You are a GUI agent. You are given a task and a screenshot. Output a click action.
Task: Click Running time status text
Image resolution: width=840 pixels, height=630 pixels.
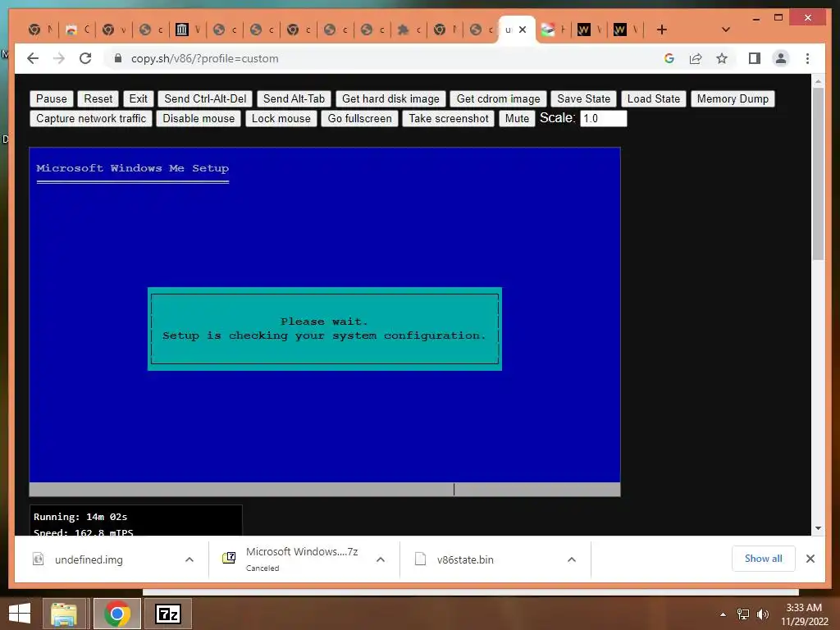[x=80, y=517]
